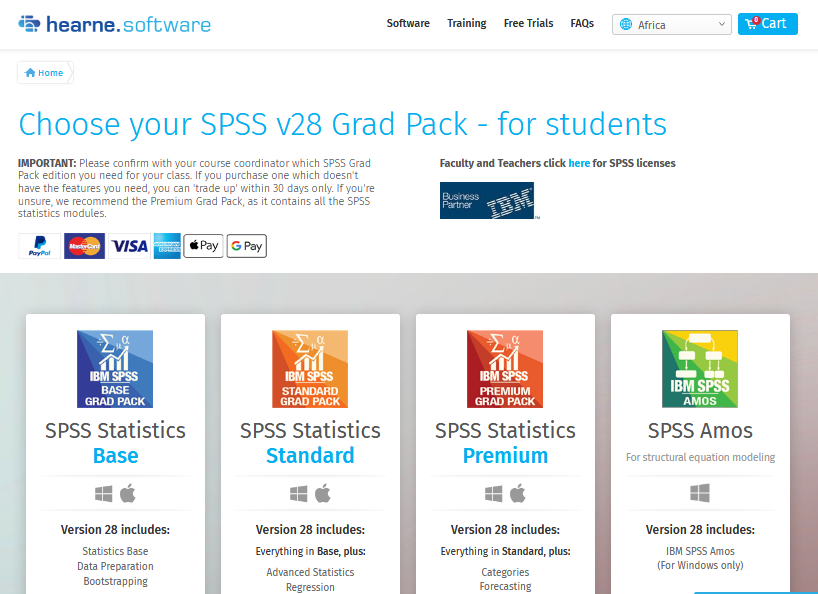Image resolution: width=818 pixels, height=594 pixels.
Task: Click the IBM Business Partner logo
Action: 488,199
